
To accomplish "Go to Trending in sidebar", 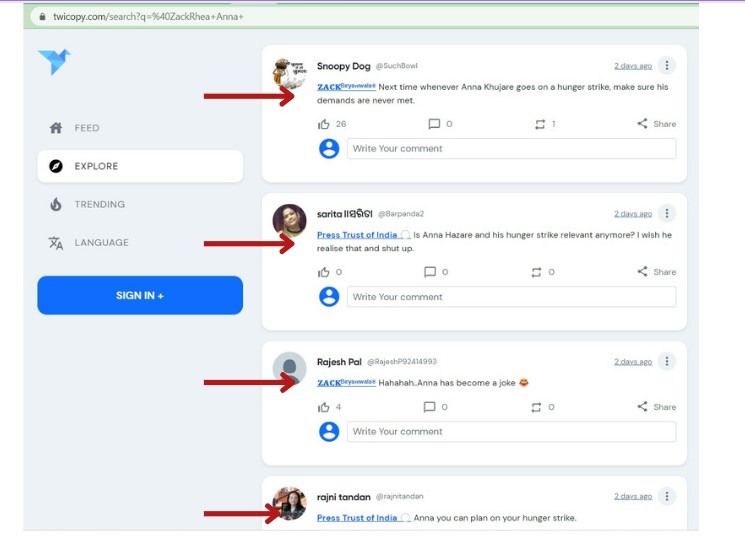I will tap(99, 204).
